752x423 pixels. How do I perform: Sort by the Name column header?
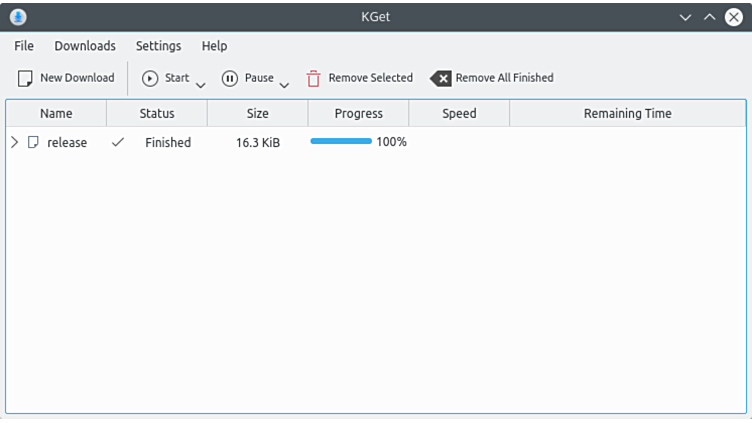pyautogui.click(x=56, y=114)
